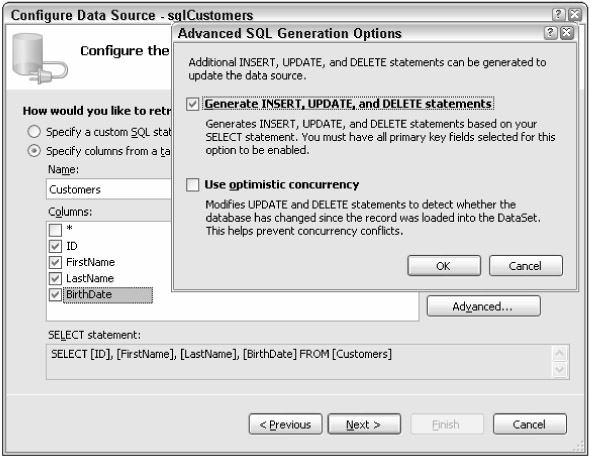
Task: Click help icon in Configure Data Source title bar
Action: [x=558, y=15]
